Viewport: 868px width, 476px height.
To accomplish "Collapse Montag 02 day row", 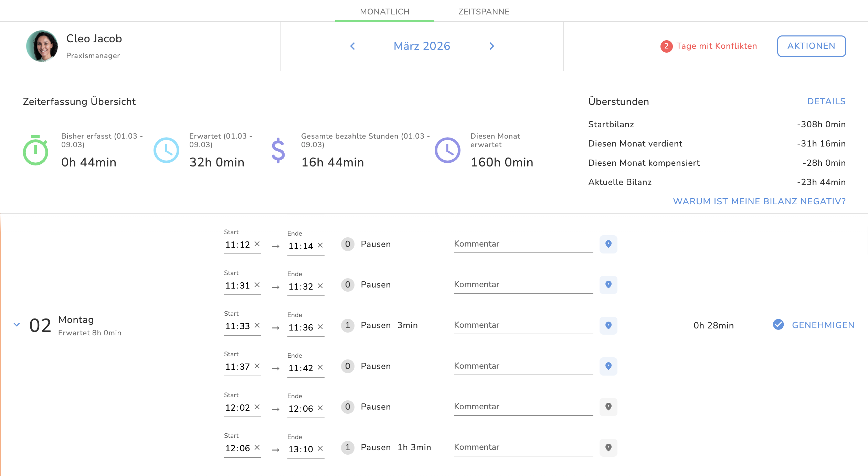I will 17,325.
